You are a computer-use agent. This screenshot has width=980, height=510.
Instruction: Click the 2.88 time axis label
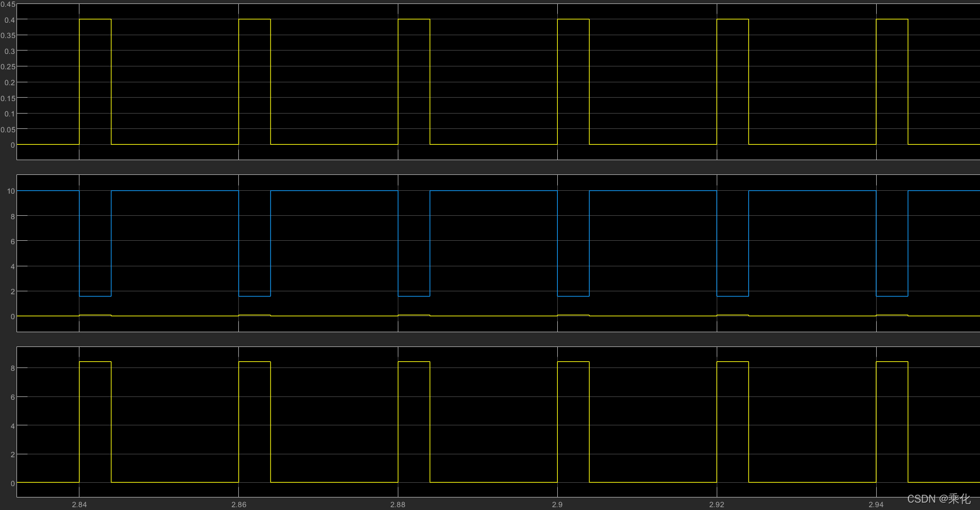pos(398,504)
